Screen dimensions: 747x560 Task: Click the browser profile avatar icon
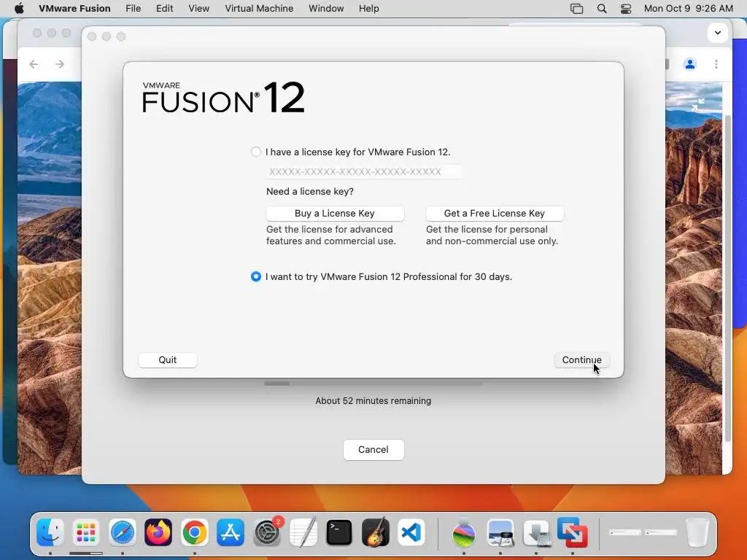tap(690, 64)
